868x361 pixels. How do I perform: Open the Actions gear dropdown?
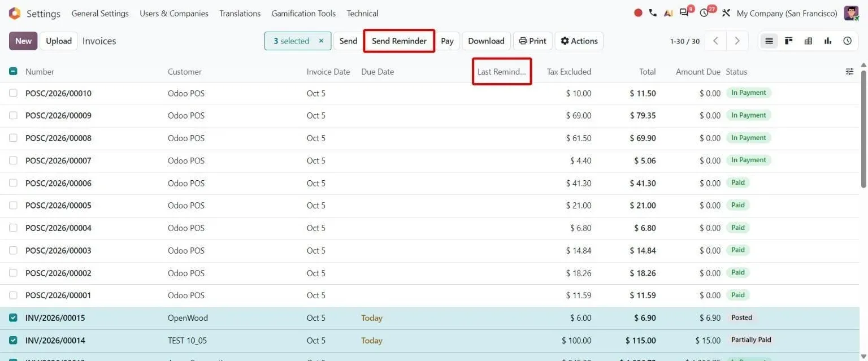click(x=579, y=41)
